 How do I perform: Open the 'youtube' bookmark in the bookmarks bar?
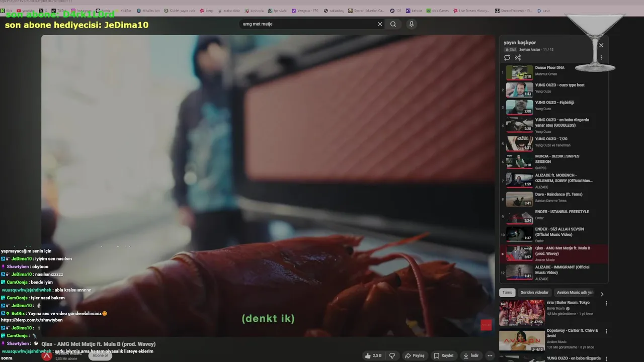click(27, 11)
